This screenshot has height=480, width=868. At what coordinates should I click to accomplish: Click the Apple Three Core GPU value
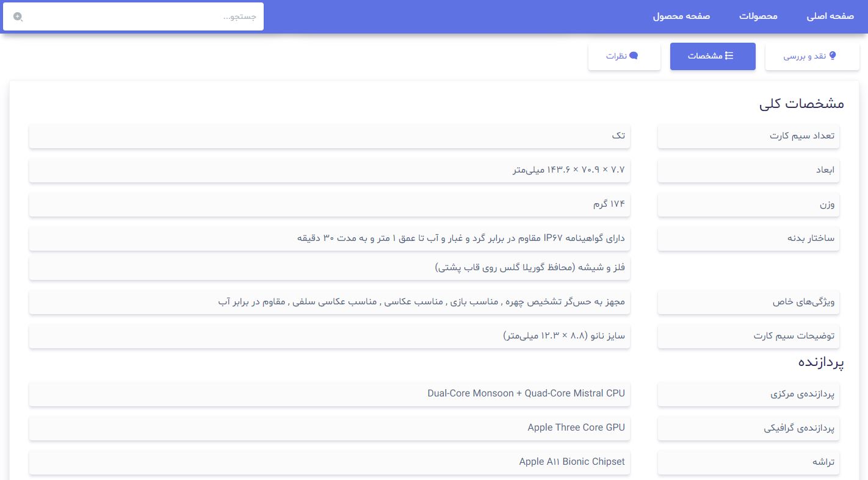(x=330, y=428)
